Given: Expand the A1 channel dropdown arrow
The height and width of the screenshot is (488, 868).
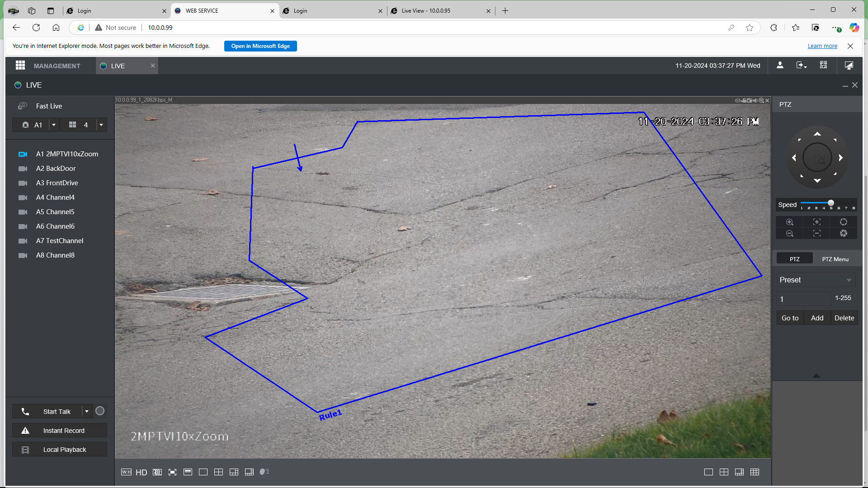Looking at the screenshot, I should pos(54,125).
